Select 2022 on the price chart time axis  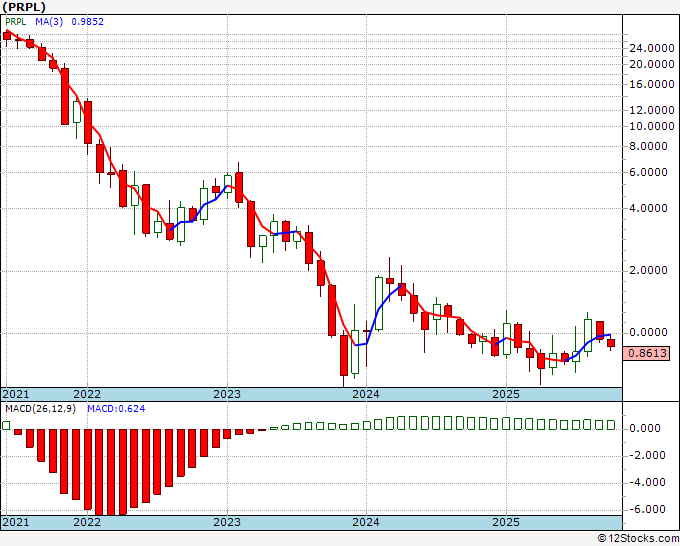tap(87, 394)
